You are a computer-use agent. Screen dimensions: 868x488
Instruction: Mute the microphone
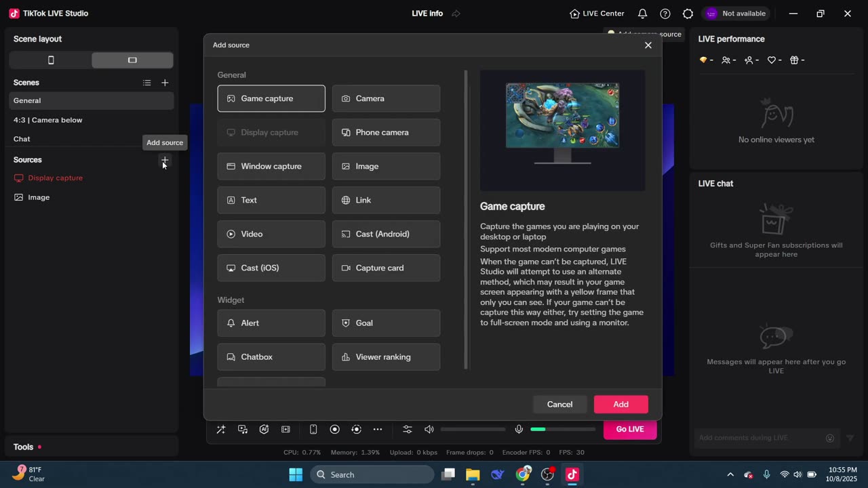(x=519, y=429)
